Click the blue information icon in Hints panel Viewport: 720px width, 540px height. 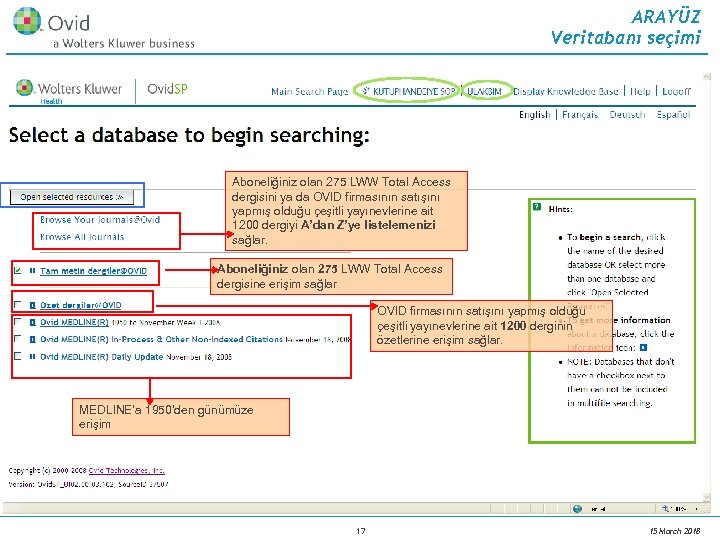tap(643, 348)
